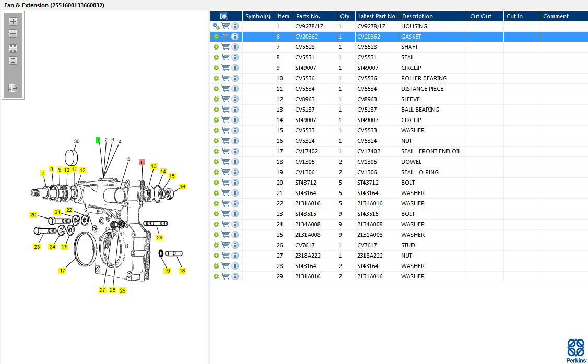
Task: Click the green callout 1 on diagram
Action: pos(98,141)
